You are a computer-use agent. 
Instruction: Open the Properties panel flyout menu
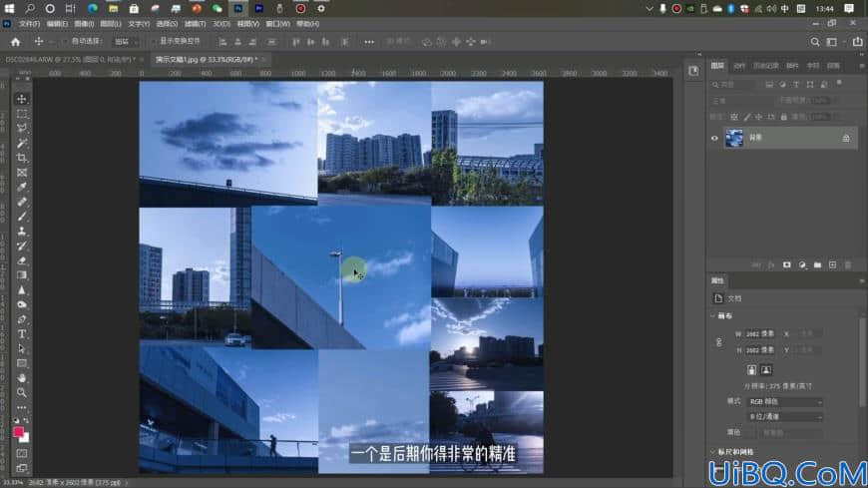pyautogui.click(x=861, y=280)
